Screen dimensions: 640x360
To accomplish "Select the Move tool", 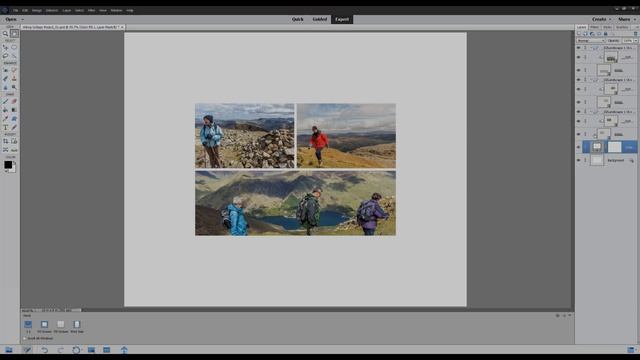I will (x=5, y=47).
